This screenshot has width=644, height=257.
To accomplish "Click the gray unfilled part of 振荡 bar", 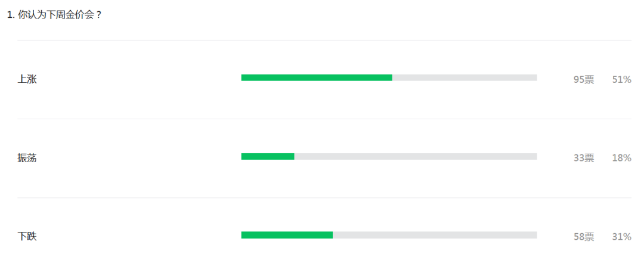I will pyautogui.click(x=416, y=156).
